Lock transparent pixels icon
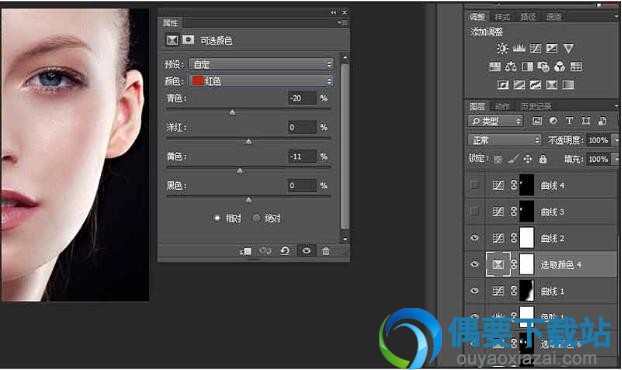Viewport: 622px width, 370px height. [x=497, y=159]
